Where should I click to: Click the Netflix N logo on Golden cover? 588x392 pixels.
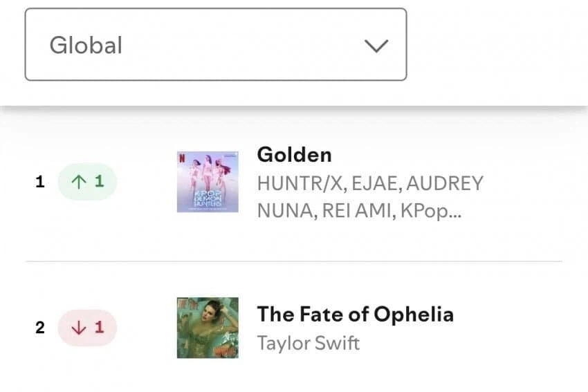click(x=181, y=155)
